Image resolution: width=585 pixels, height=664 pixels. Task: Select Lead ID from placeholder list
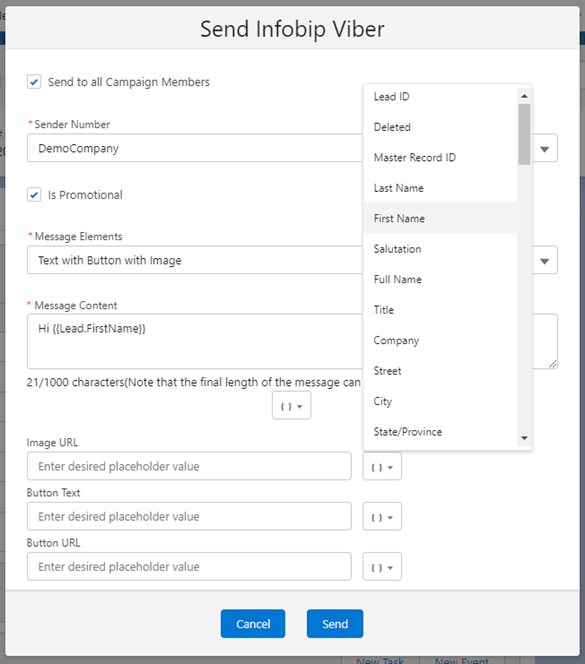(440, 97)
